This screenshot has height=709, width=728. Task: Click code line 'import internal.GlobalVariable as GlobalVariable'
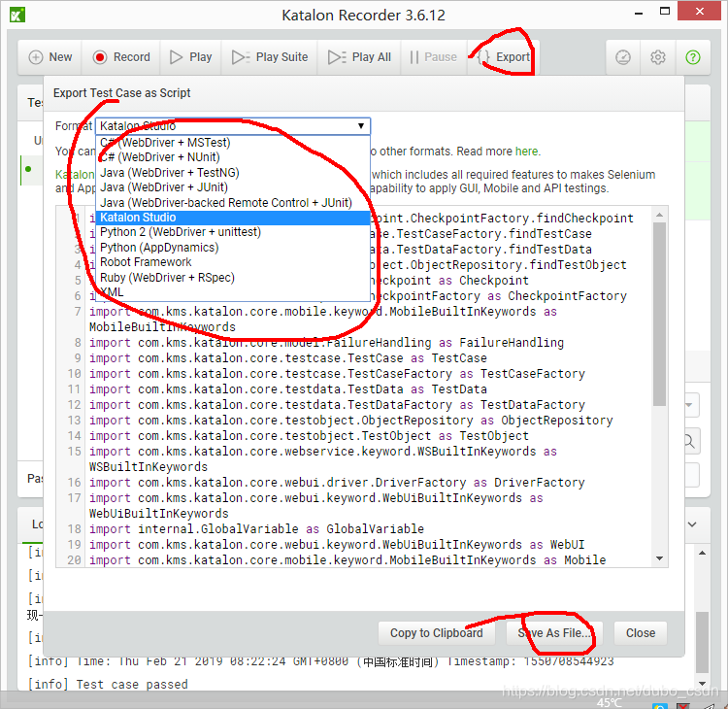(257, 528)
